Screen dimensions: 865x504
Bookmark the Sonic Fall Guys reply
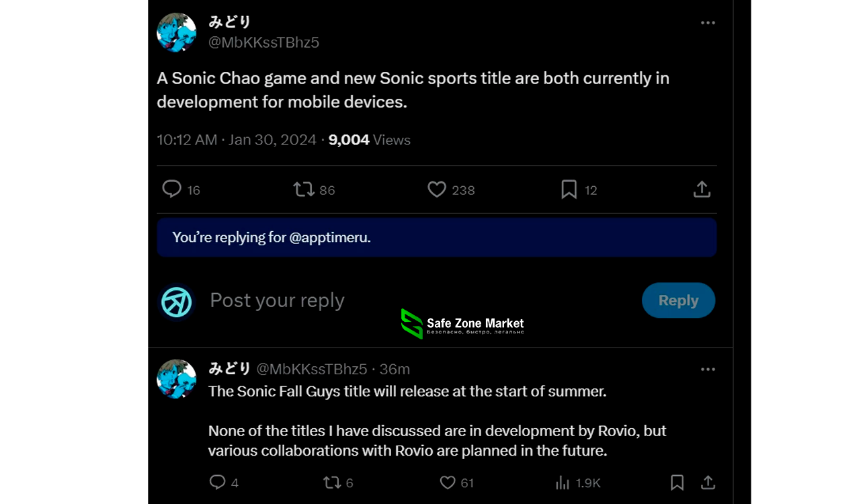[x=677, y=482]
